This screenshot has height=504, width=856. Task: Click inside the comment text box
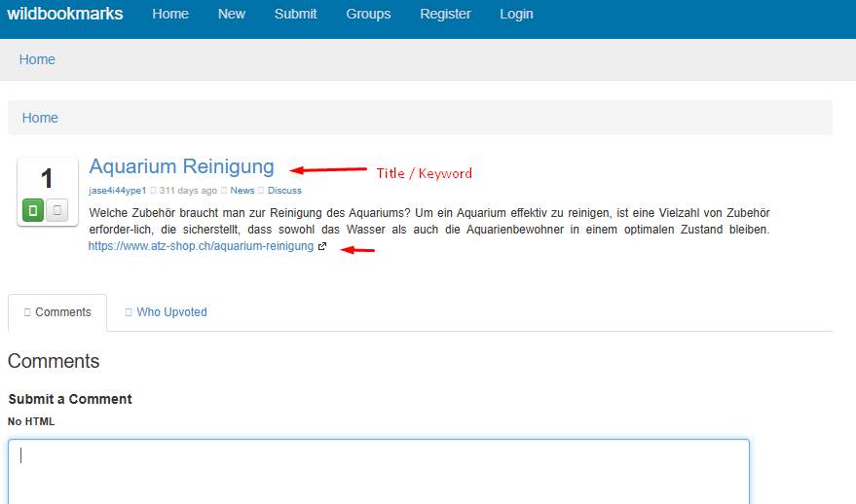click(x=379, y=472)
